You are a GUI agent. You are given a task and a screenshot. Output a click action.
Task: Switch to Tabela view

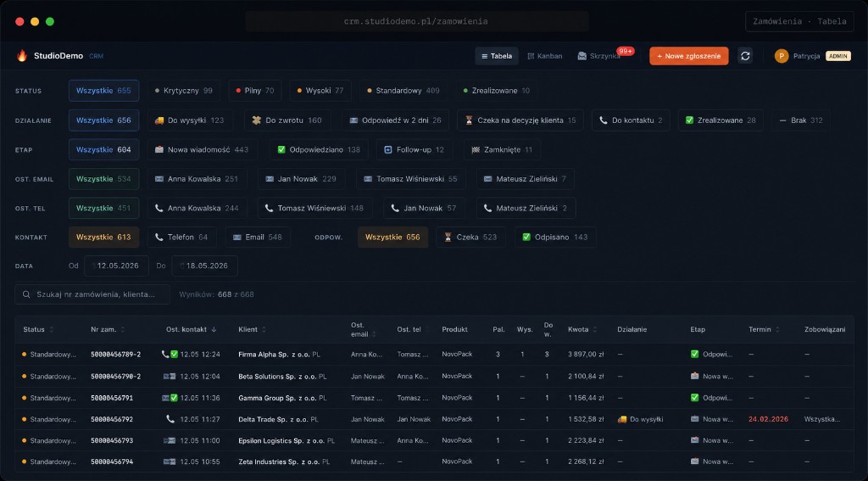click(x=497, y=56)
